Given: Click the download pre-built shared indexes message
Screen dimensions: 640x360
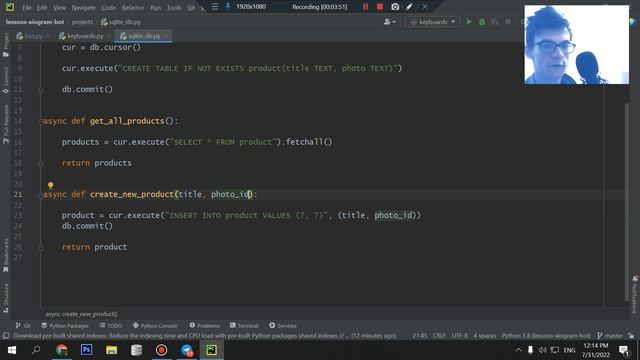Looking at the screenshot, I should (204, 336).
